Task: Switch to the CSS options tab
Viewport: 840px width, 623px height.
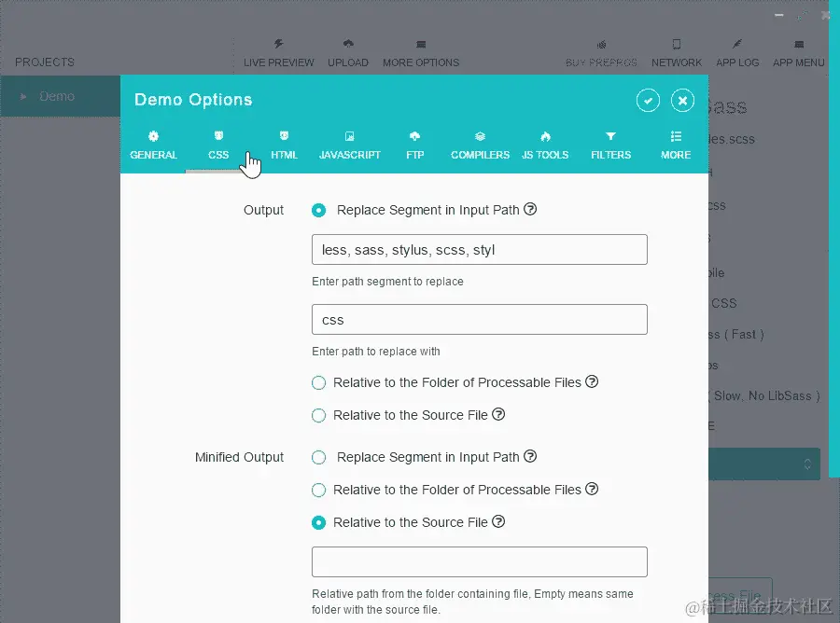Action: coord(218,145)
